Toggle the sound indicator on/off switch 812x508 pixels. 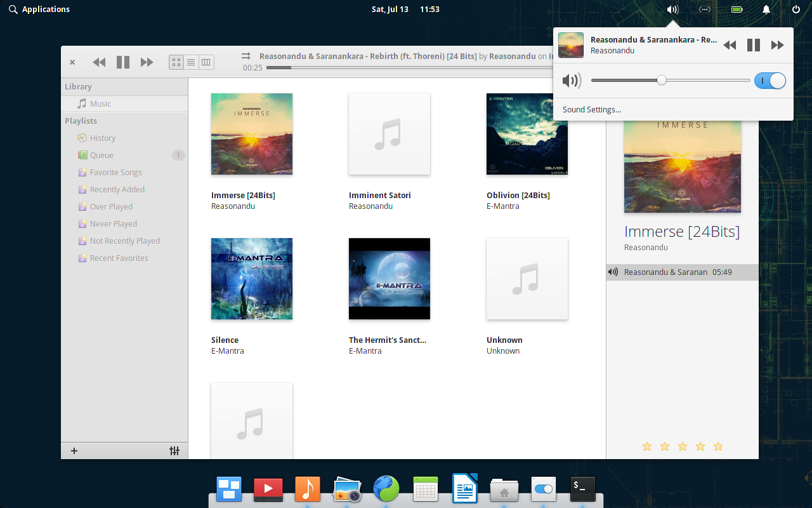[x=769, y=81]
